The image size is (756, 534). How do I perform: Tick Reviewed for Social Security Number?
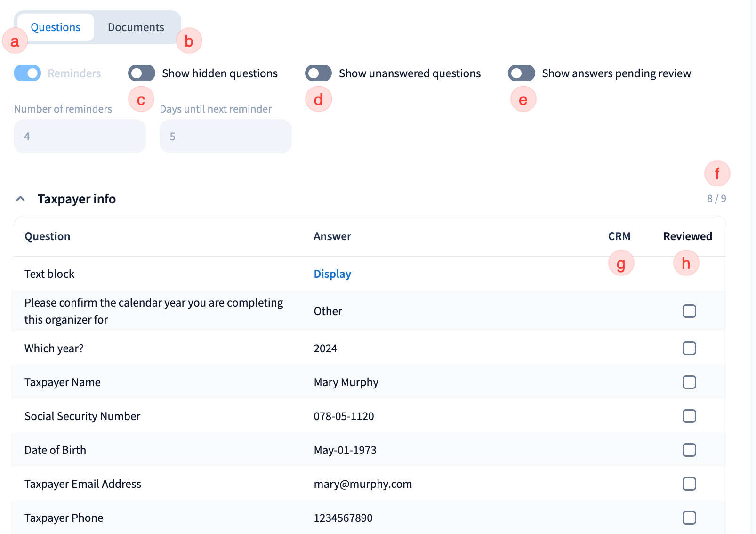click(689, 416)
